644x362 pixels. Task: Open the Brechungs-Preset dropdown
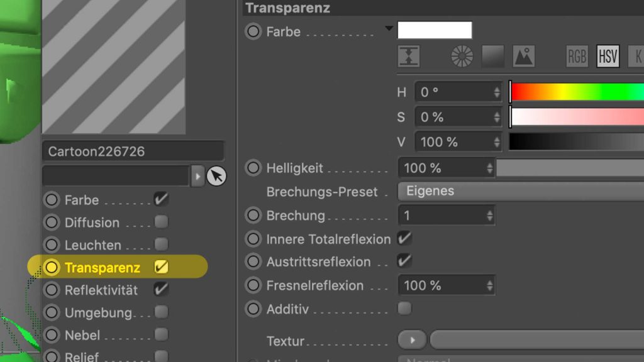point(521,191)
